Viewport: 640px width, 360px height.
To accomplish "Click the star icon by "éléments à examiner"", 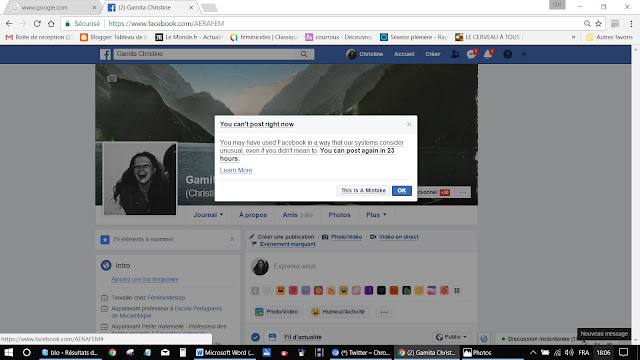I will [105, 240].
